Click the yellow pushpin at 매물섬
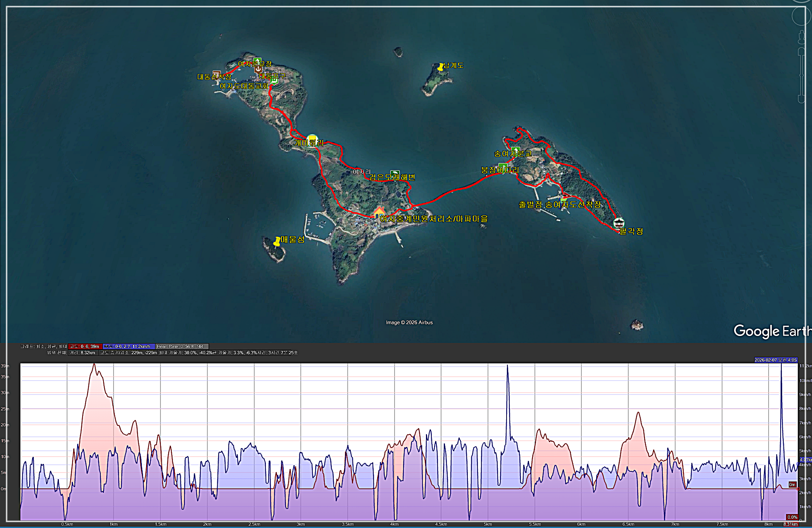Viewport: 812px width, 528px height. 277,242
